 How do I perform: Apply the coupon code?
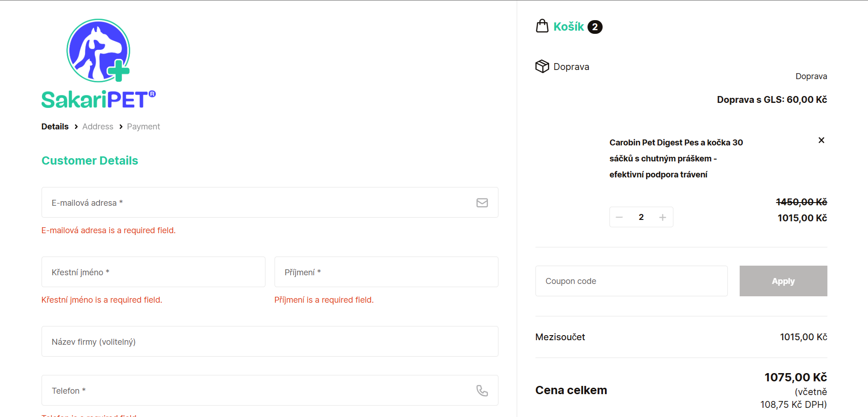[783, 281]
